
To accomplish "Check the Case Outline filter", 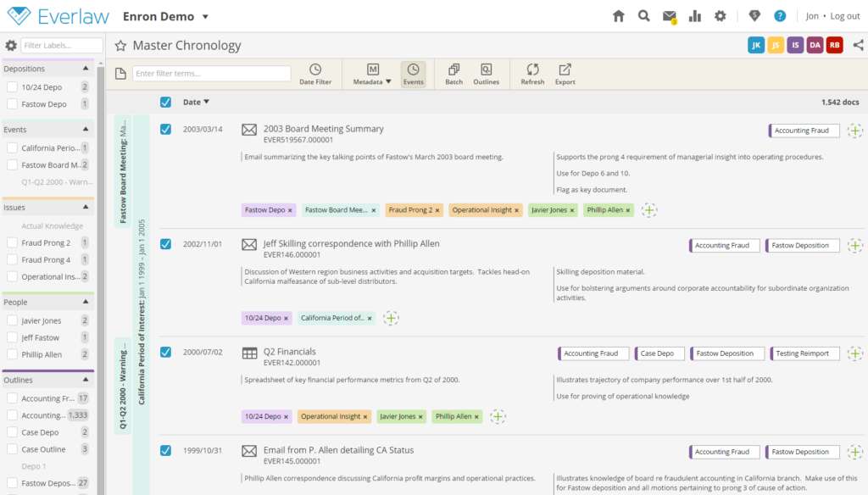I will click(x=12, y=449).
